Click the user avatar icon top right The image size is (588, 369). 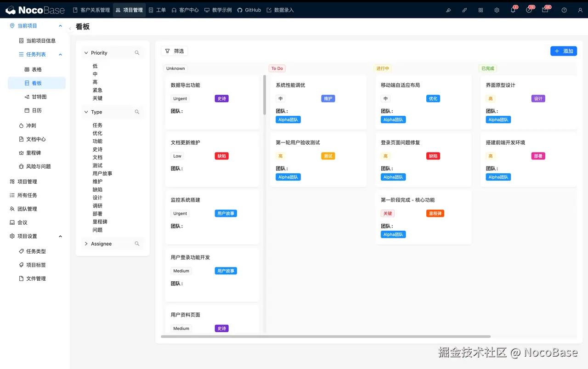[580, 10]
